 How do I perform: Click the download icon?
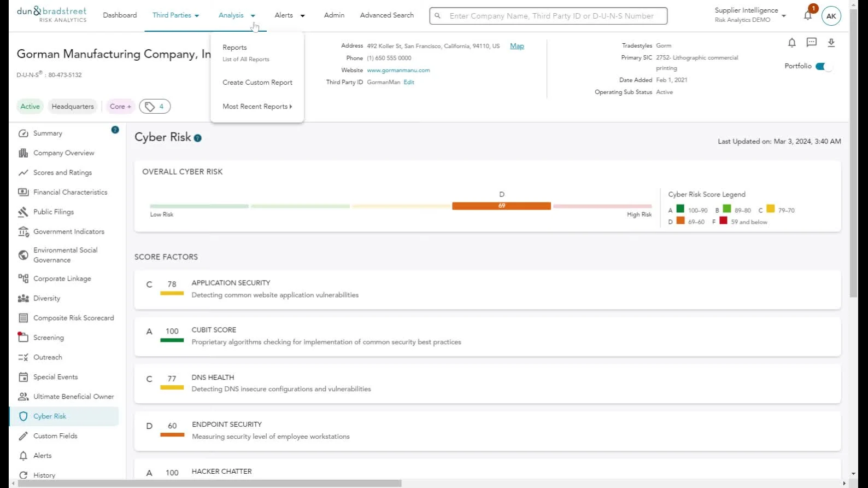coord(831,43)
